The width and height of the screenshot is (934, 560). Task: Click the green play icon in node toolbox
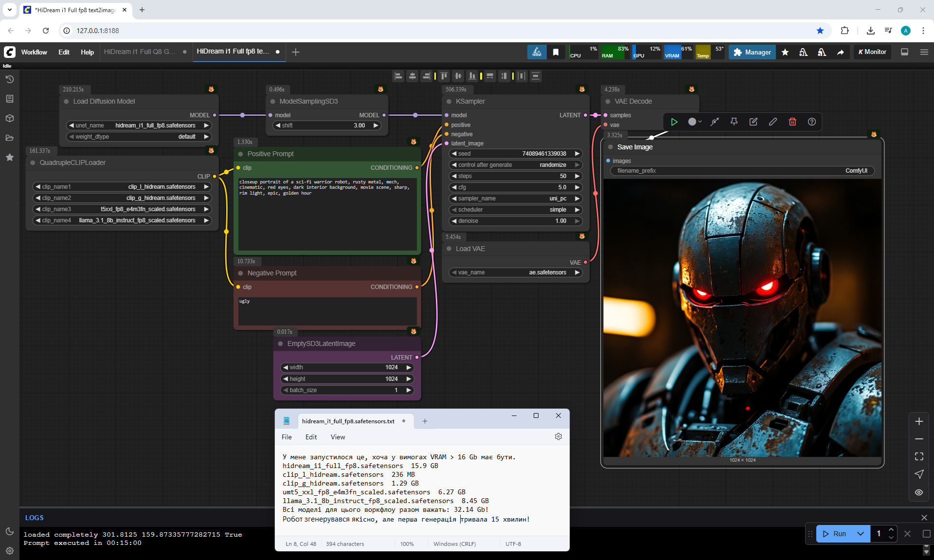coord(674,122)
